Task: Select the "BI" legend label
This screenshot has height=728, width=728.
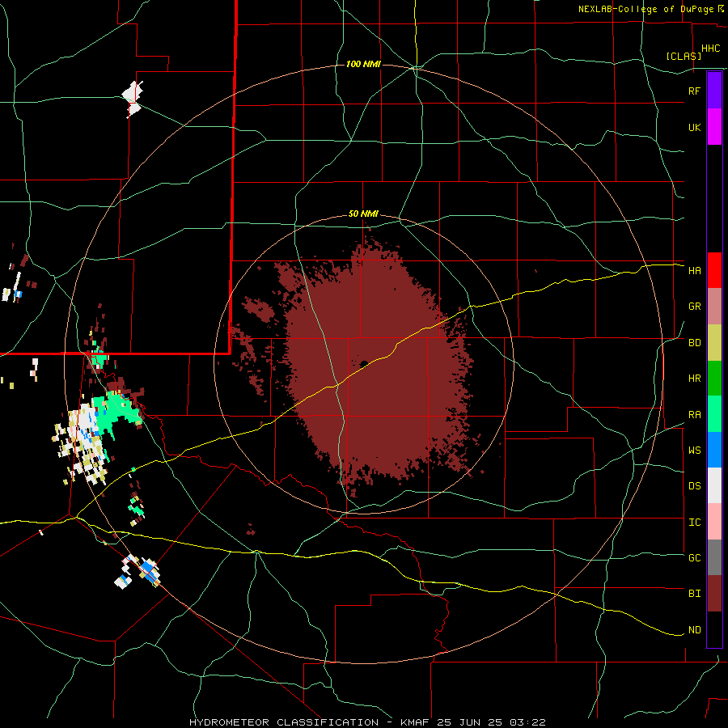Action: pyautogui.click(x=694, y=594)
